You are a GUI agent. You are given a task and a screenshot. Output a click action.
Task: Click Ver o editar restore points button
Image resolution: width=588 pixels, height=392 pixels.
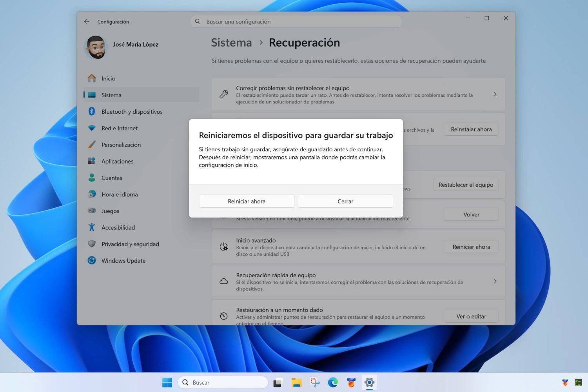471,316
